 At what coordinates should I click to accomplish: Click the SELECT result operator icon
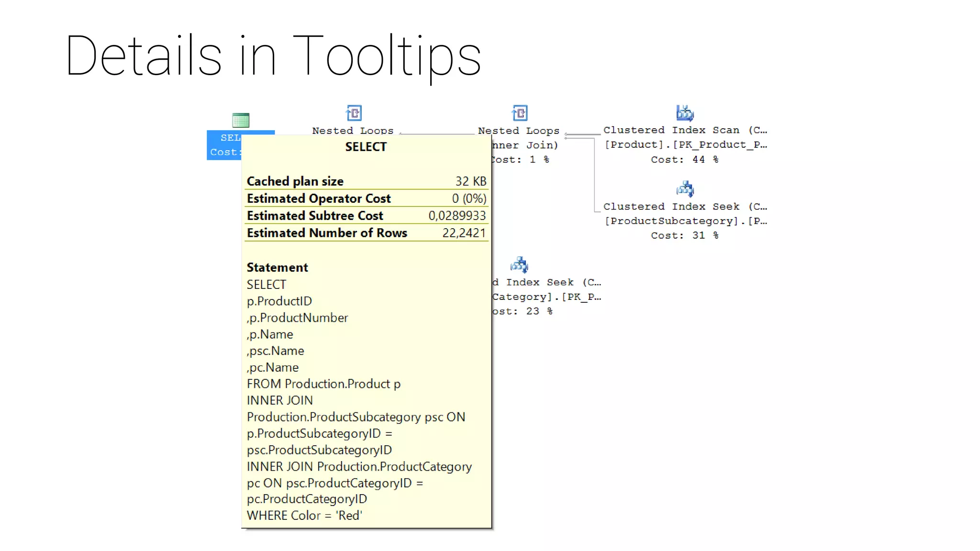coord(241,120)
